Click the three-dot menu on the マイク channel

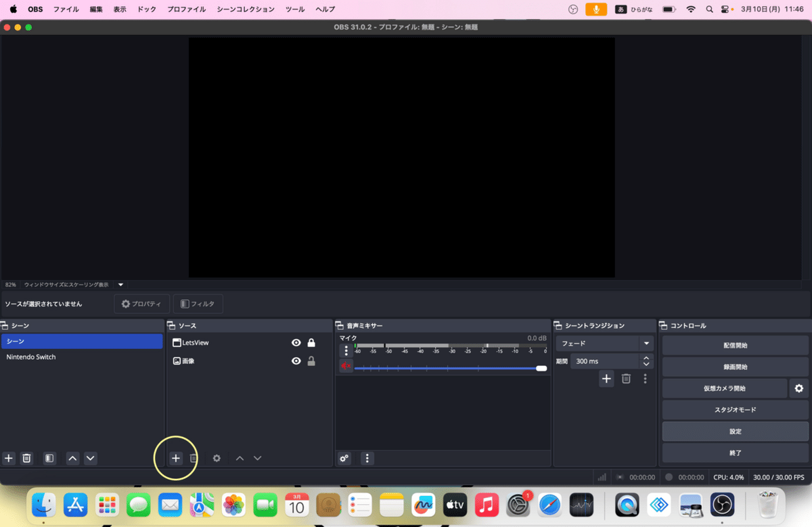point(346,350)
